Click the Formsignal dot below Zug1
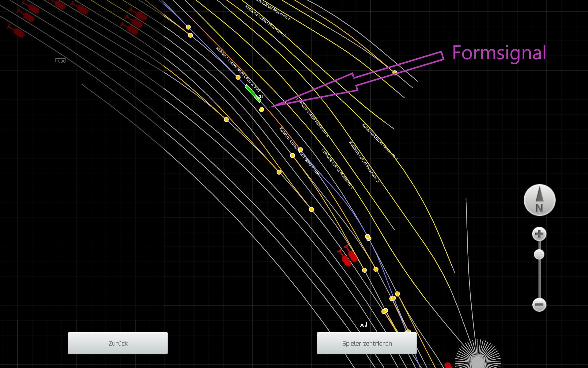The image size is (588, 368). [262, 110]
